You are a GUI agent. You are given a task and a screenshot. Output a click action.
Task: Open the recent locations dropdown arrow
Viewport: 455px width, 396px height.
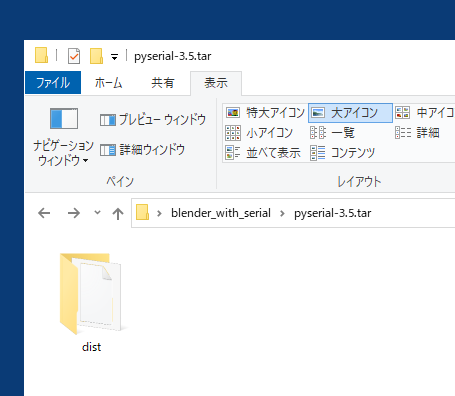pyautogui.click(x=97, y=212)
